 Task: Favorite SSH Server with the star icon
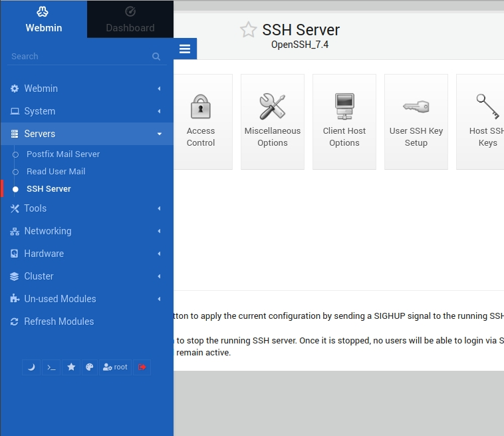tap(249, 29)
